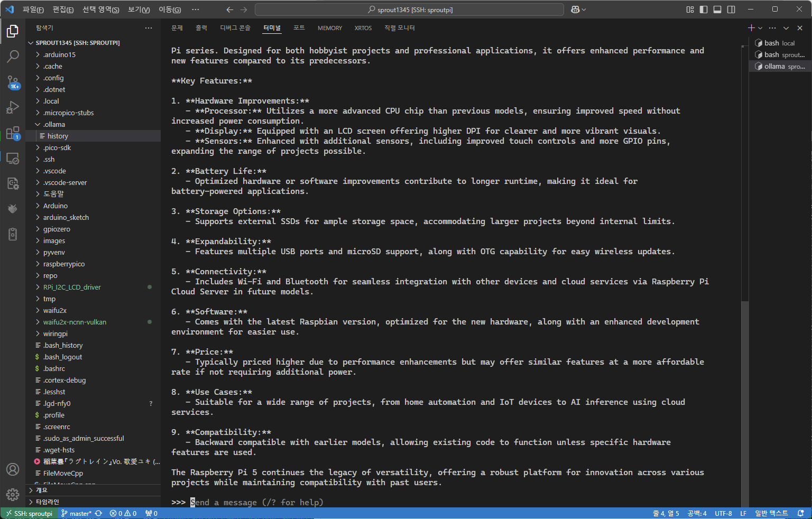Close the terminal panel
Viewport: 812px width, 519px height.
(800, 28)
